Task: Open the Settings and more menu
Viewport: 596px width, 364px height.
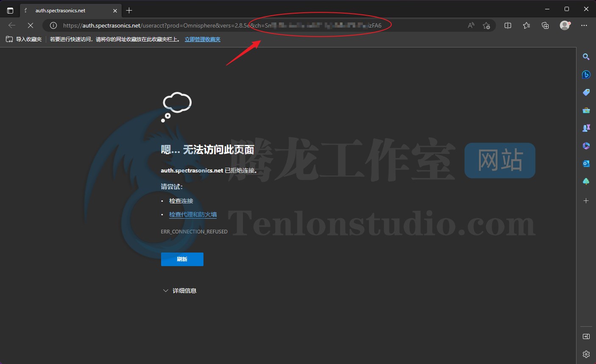Action: click(584, 25)
